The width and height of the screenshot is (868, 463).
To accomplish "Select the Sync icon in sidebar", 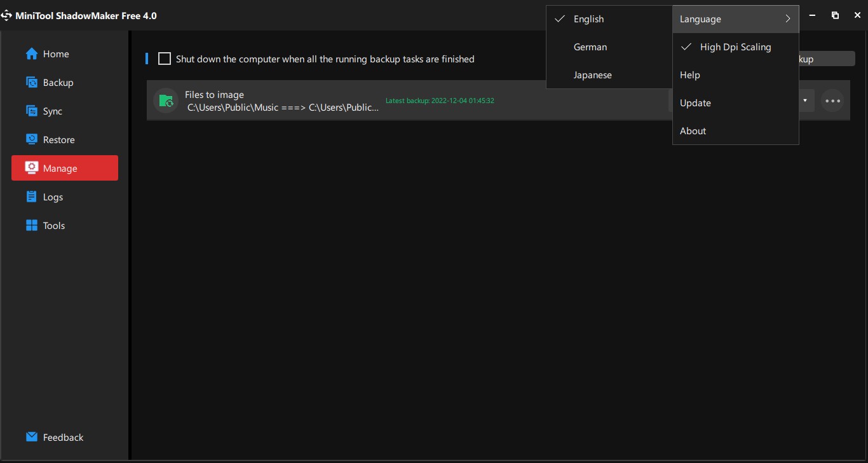I will (x=32, y=111).
